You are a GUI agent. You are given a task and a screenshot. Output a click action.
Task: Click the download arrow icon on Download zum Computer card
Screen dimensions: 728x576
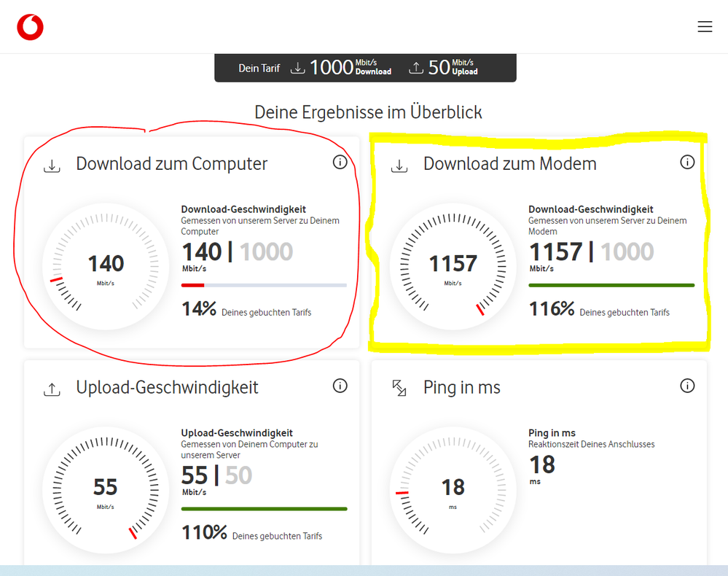pos(52,166)
